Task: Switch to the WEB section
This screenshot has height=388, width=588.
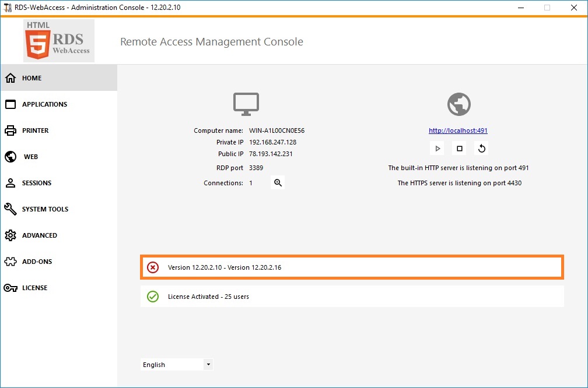Action: [31, 157]
